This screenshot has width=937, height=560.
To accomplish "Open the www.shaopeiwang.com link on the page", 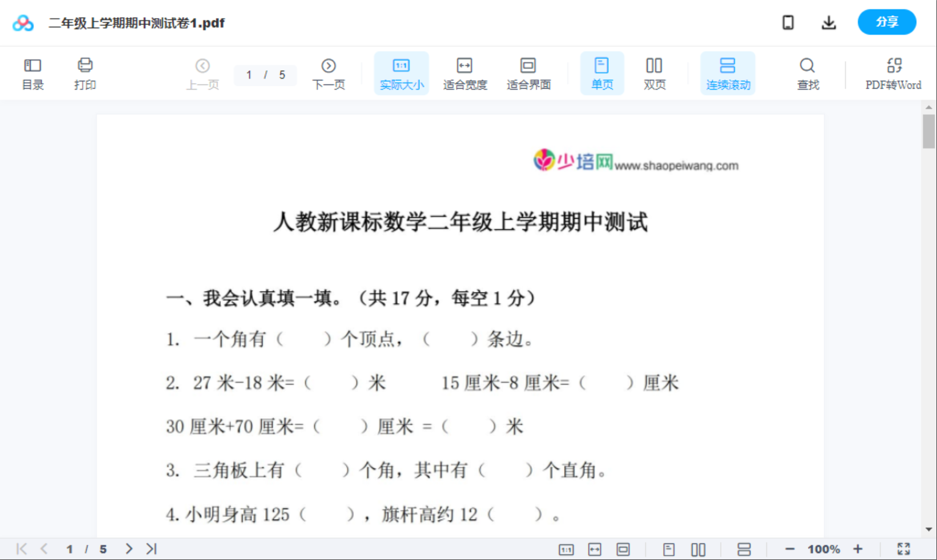I will 676,165.
